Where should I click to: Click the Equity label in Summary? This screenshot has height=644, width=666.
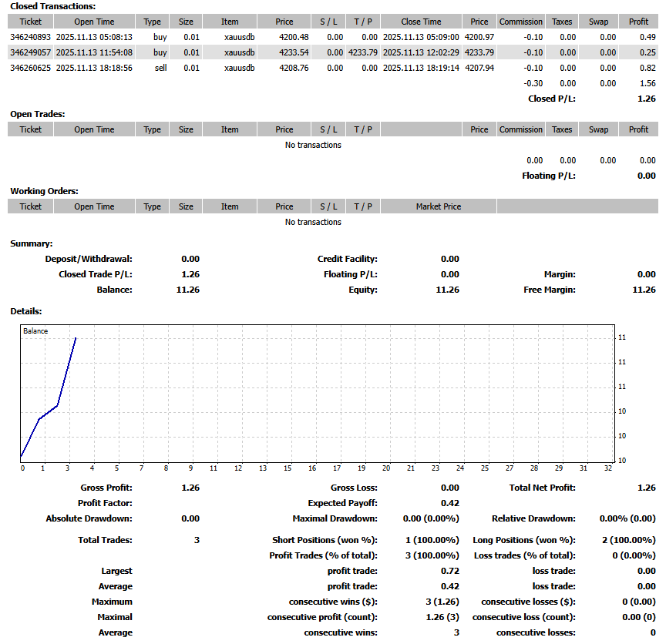[362, 290]
